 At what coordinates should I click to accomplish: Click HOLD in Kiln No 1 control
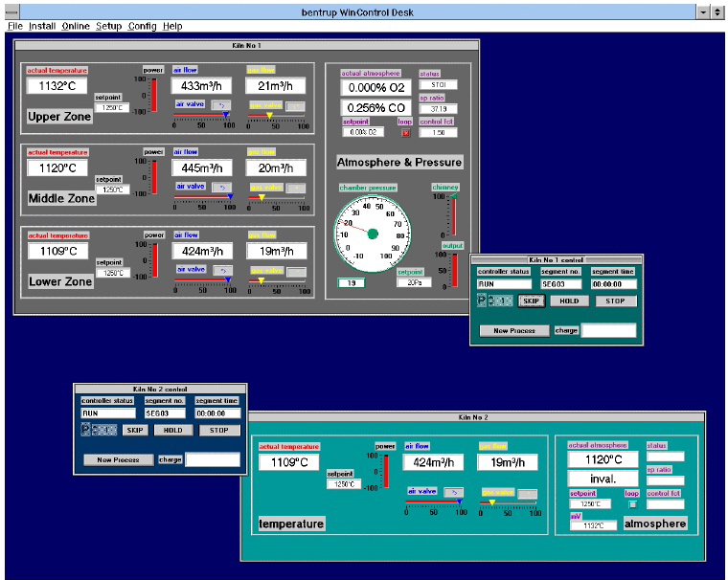569,301
